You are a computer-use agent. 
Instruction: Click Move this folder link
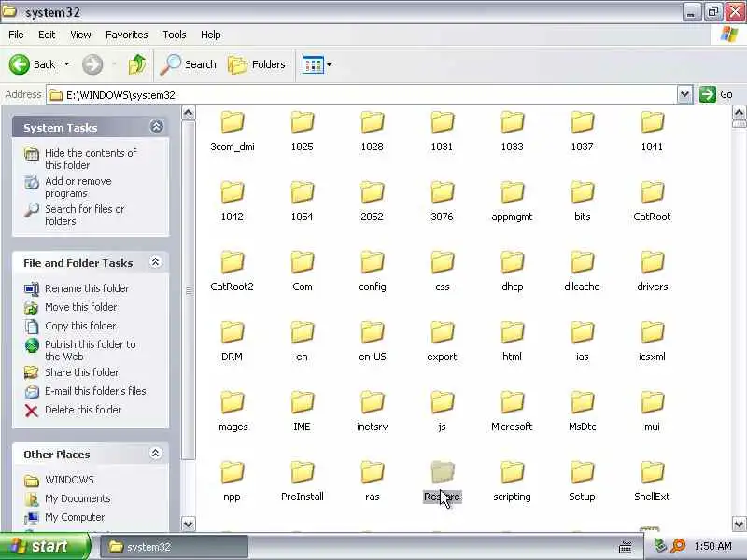coord(81,307)
